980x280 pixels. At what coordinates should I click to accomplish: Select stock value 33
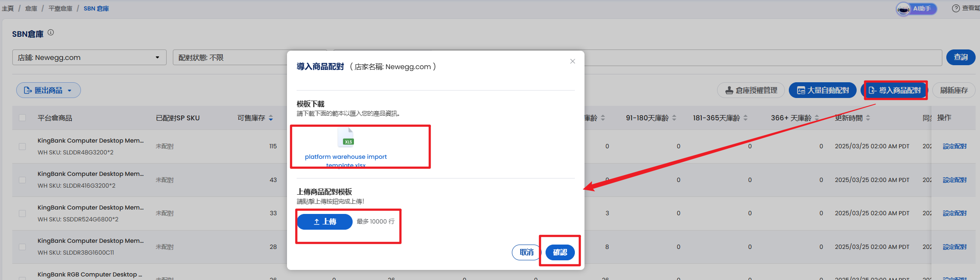[273, 213]
